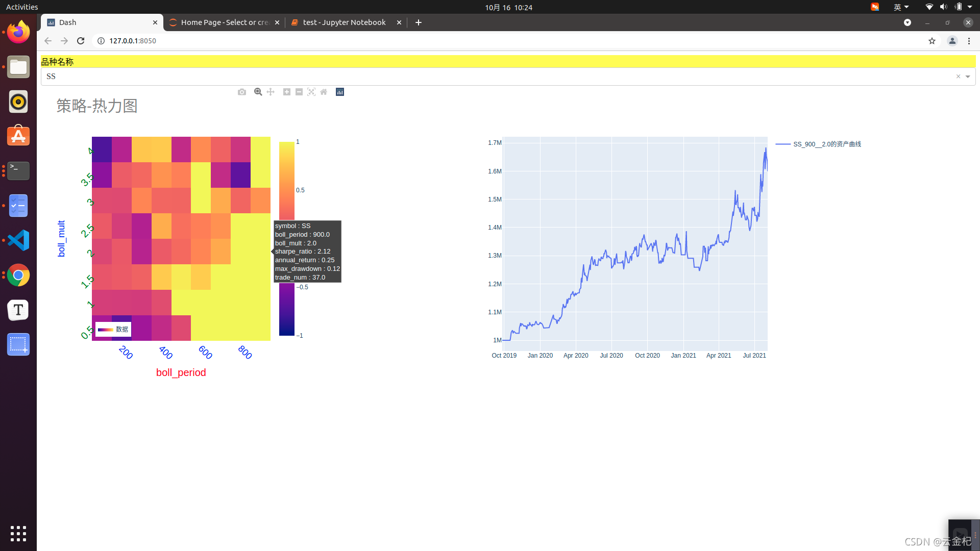Select the Zoom box tool
Image resolution: width=980 pixels, height=551 pixels.
point(258,92)
